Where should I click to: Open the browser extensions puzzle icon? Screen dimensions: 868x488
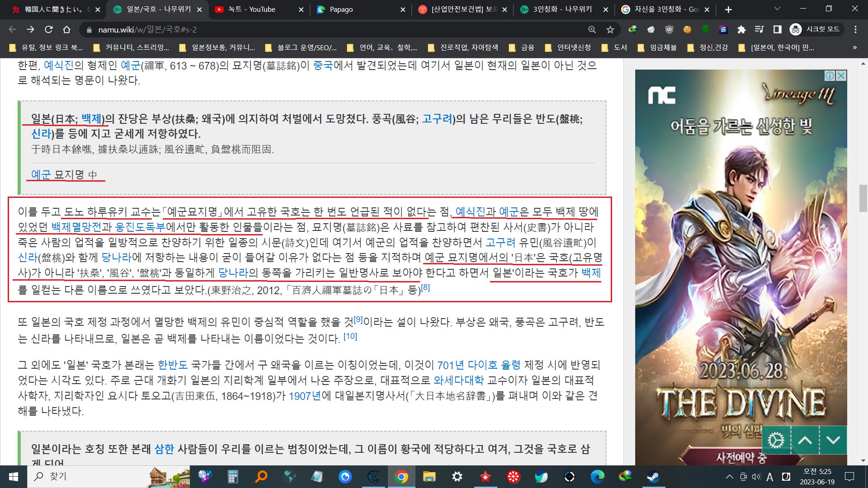pos(741,29)
